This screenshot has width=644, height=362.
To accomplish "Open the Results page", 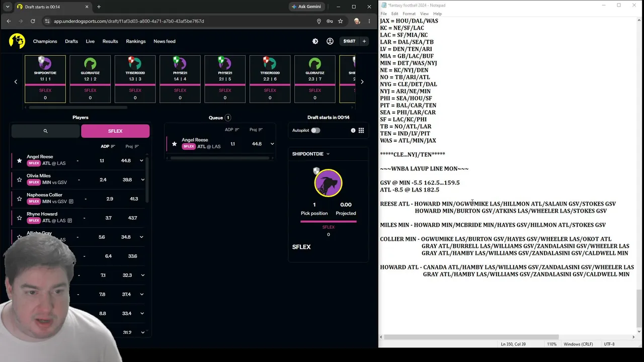I will pos(110,41).
